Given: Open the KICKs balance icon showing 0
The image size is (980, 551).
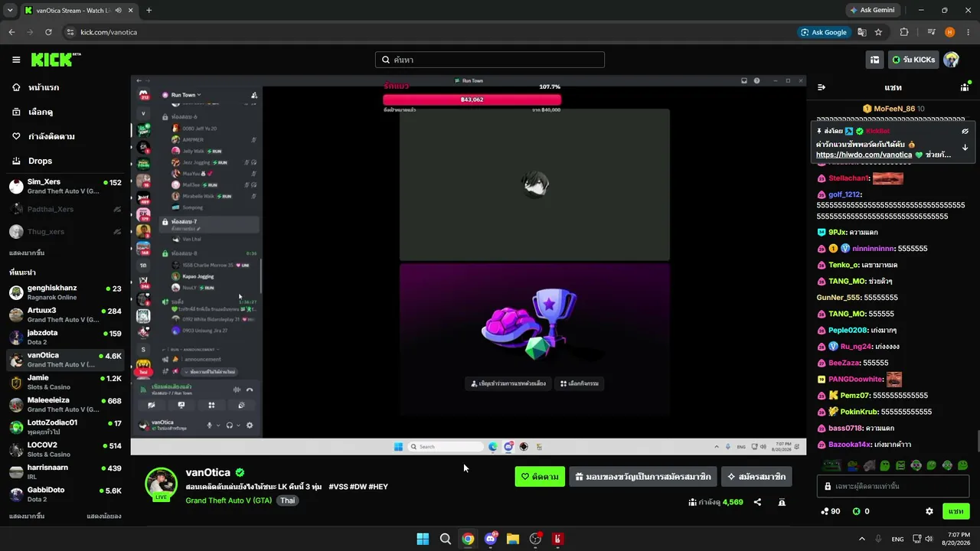Looking at the screenshot, I should (861, 511).
